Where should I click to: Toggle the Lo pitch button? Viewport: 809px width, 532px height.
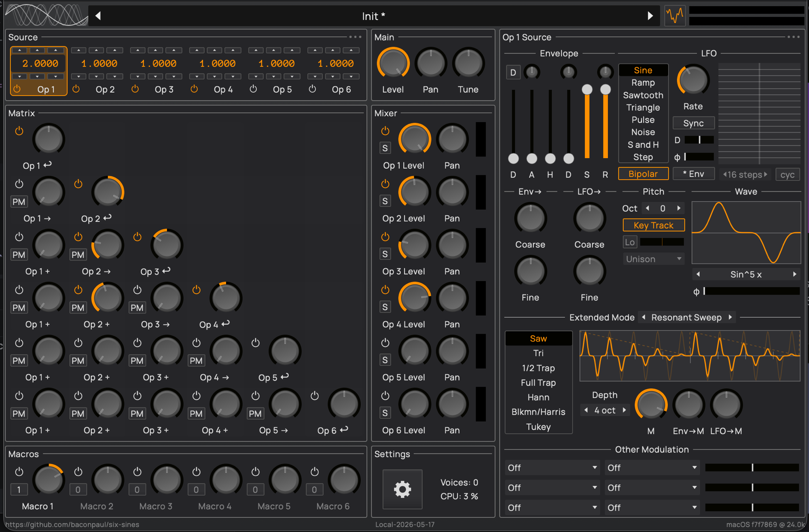click(x=630, y=242)
